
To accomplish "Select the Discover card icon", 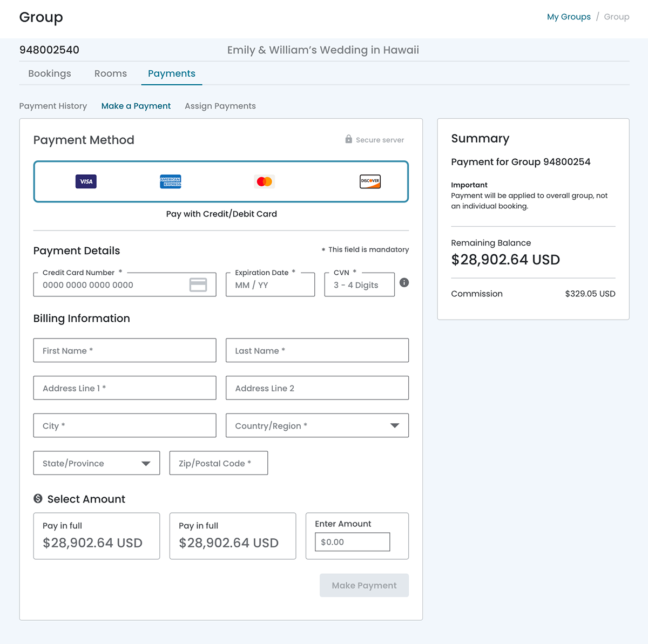I will click(370, 181).
